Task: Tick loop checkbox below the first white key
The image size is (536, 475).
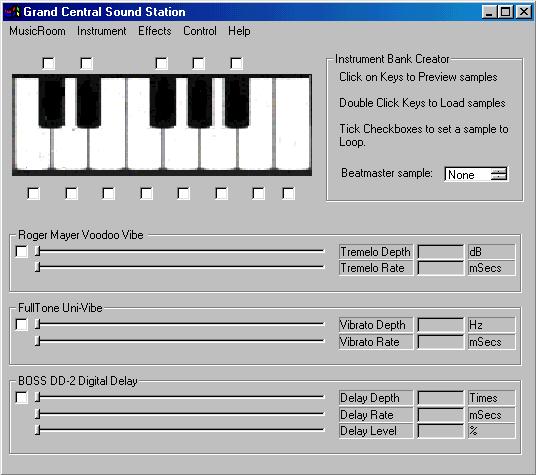Action: [x=34, y=194]
